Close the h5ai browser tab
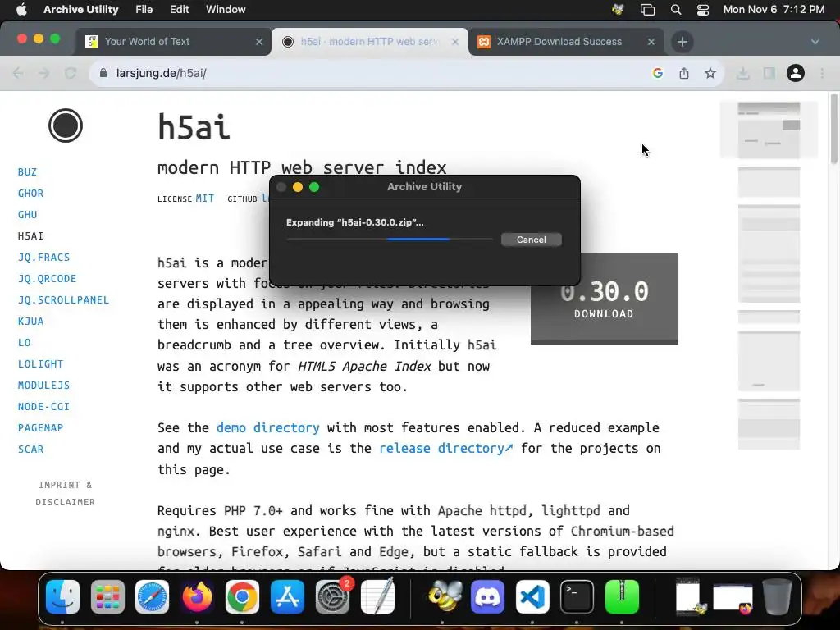 click(454, 42)
